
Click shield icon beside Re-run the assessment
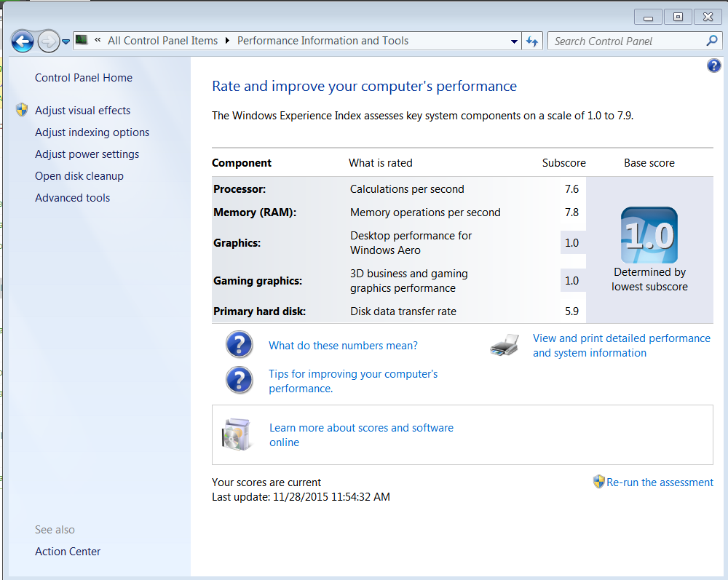599,482
